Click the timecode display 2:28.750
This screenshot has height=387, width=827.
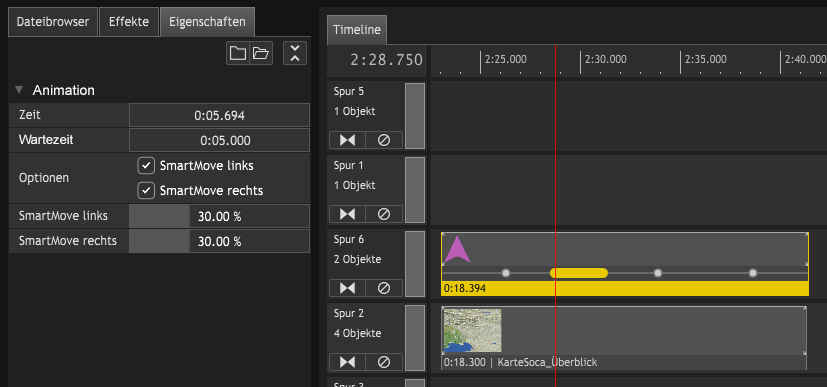387,60
